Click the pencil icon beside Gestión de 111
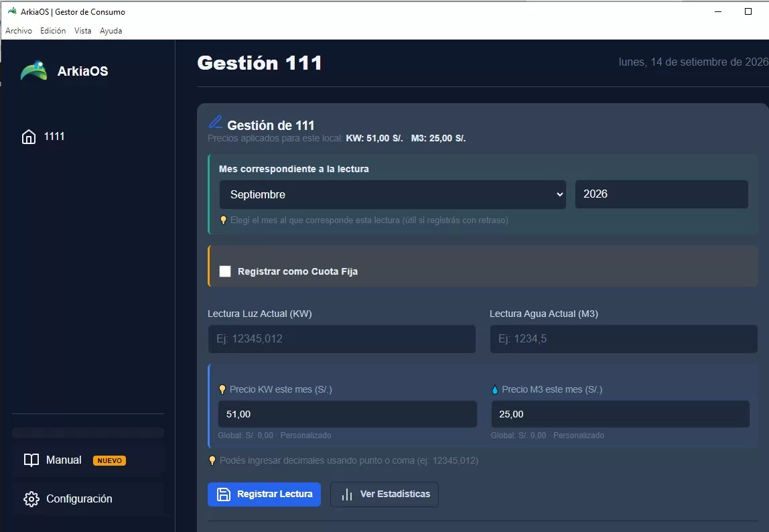The height and width of the screenshot is (532, 769). coord(215,122)
